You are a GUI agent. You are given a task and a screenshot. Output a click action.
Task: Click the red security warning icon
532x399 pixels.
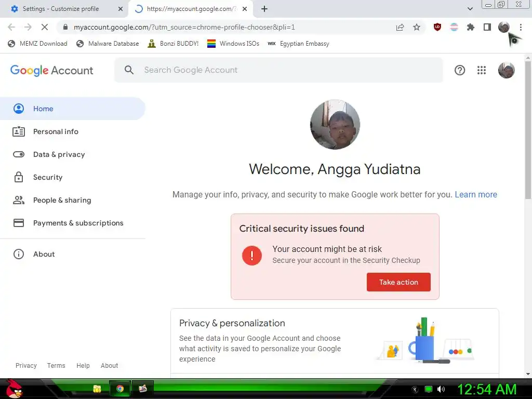point(252,255)
